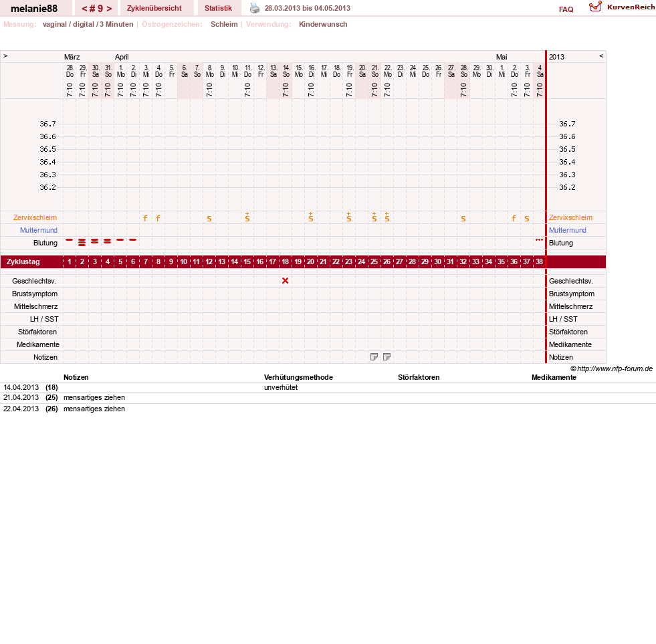Screen dimensions: 656x644
Task: Click cycle day 18 in Zyklustag bar
Action: (x=286, y=261)
